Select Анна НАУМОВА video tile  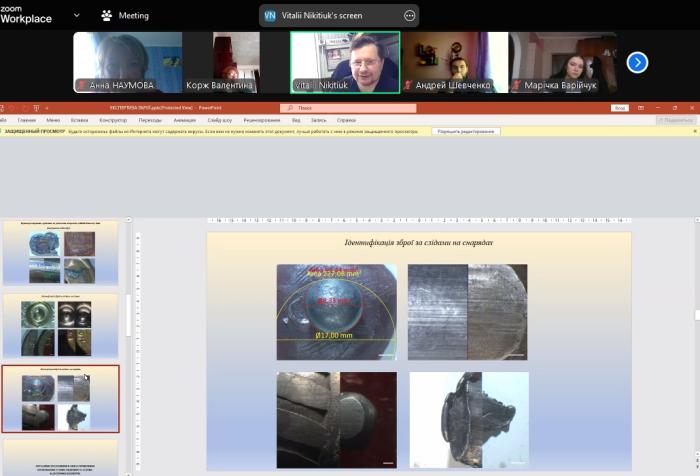click(127, 62)
